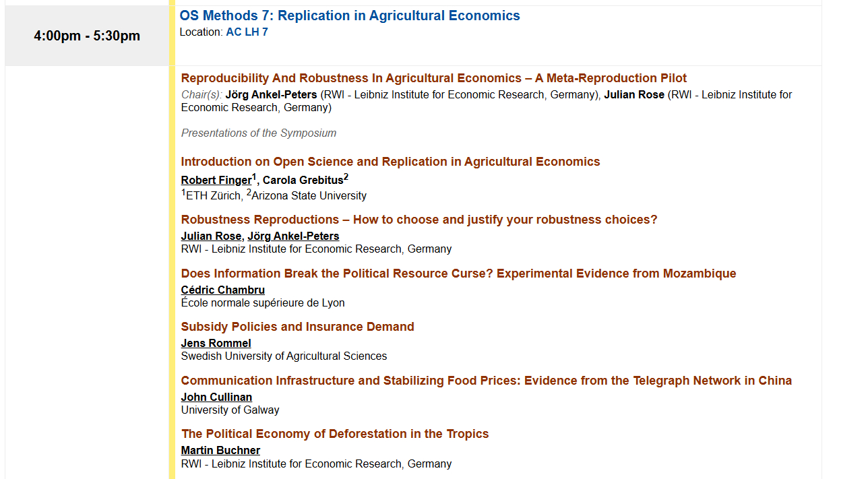Screen dimensions: 868x479
Task: Open Subsidy Policies and Insurance Demand title
Action: [x=297, y=327]
